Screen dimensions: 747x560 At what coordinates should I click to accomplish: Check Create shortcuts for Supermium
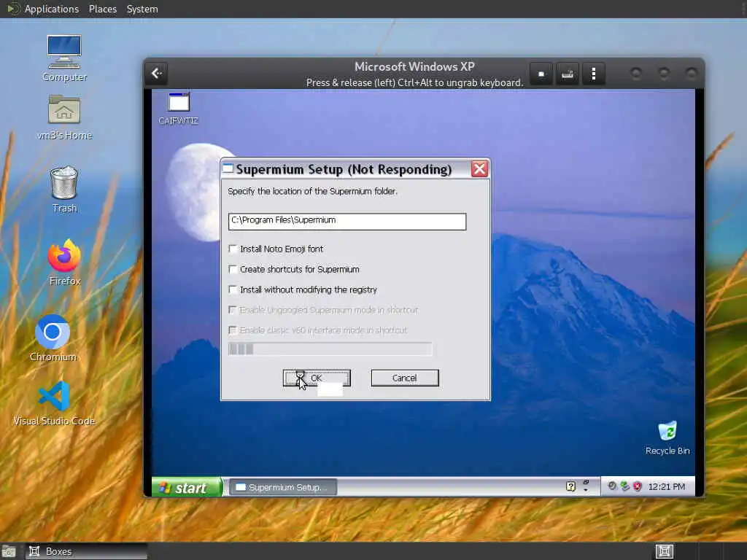pos(233,270)
